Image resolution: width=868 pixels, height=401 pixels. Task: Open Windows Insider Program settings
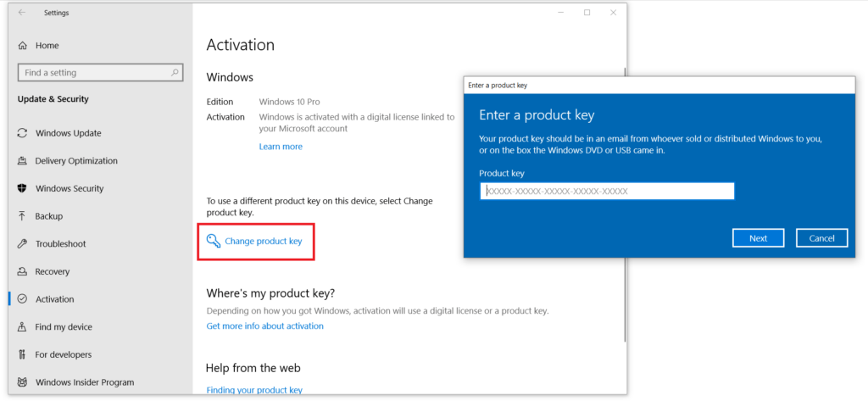click(85, 382)
